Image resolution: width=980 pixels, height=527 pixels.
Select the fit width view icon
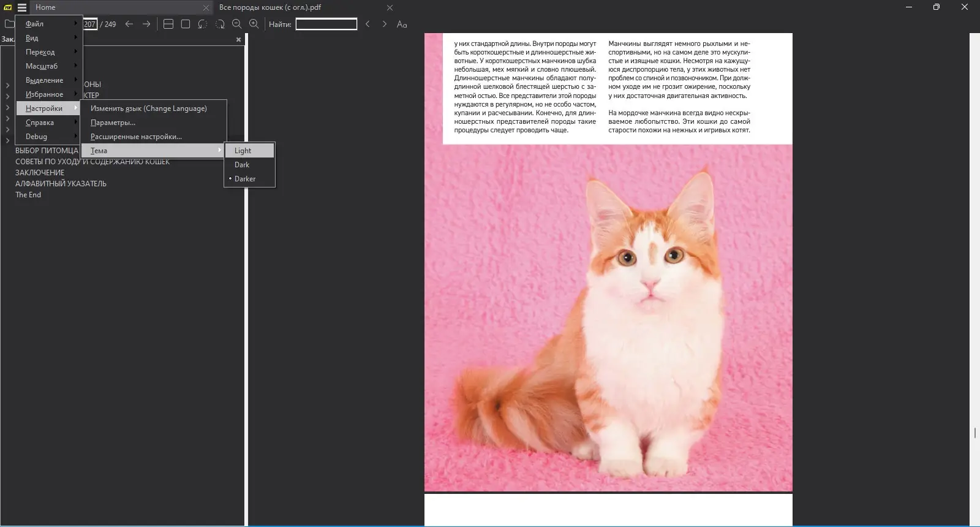click(x=168, y=24)
